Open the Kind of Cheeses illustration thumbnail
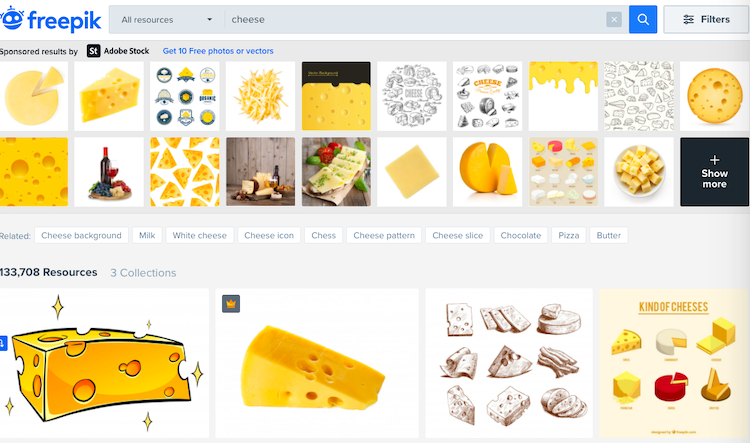 click(674, 363)
